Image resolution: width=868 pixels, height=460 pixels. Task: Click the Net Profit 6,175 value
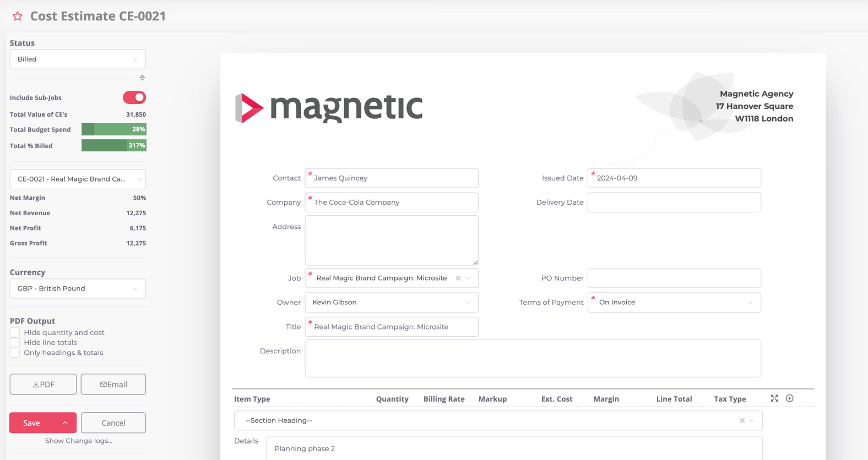pos(138,228)
